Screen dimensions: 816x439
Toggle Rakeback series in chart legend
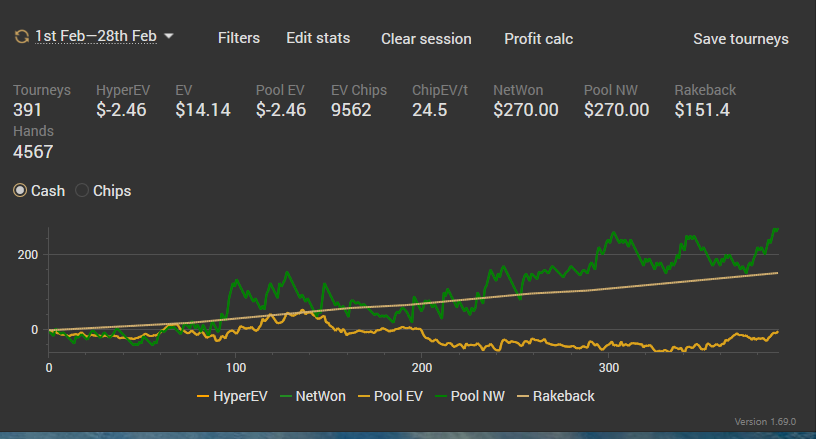556,396
